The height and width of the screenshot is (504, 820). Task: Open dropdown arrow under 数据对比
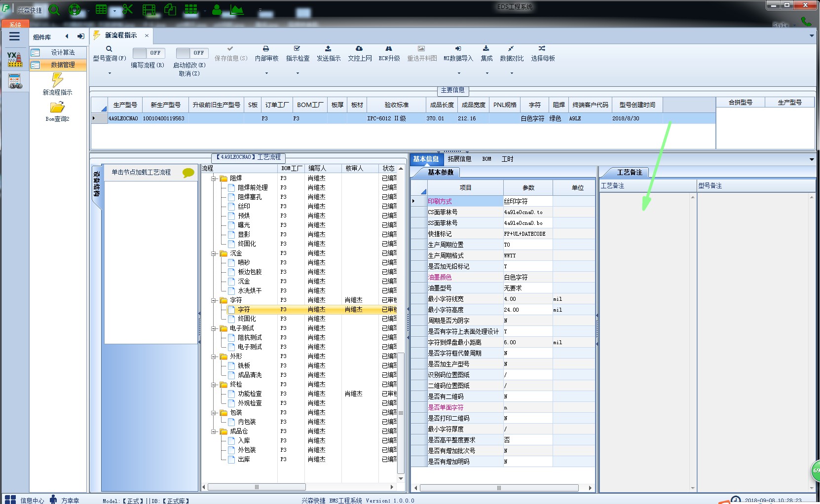[x=512, y=73]
